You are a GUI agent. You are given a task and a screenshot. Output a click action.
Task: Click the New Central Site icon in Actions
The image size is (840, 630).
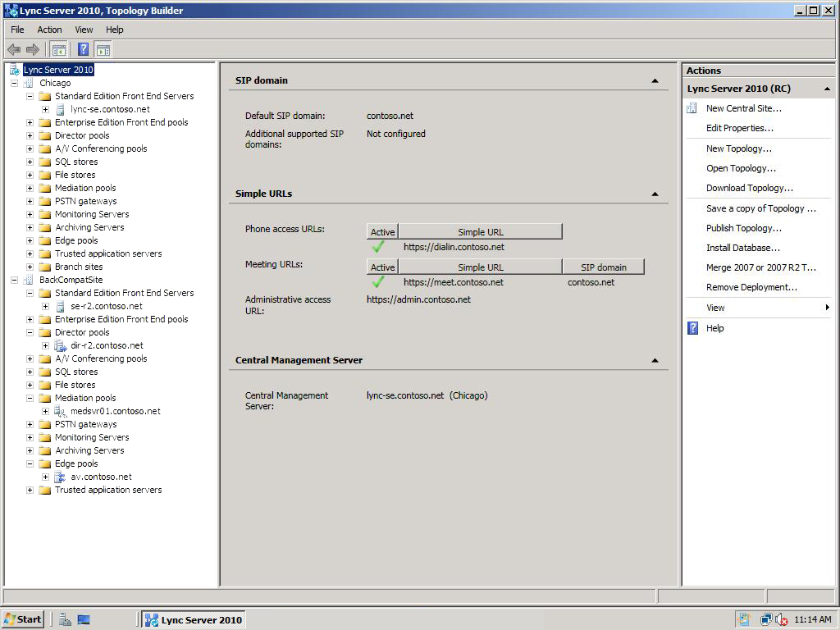click(692, 108)
